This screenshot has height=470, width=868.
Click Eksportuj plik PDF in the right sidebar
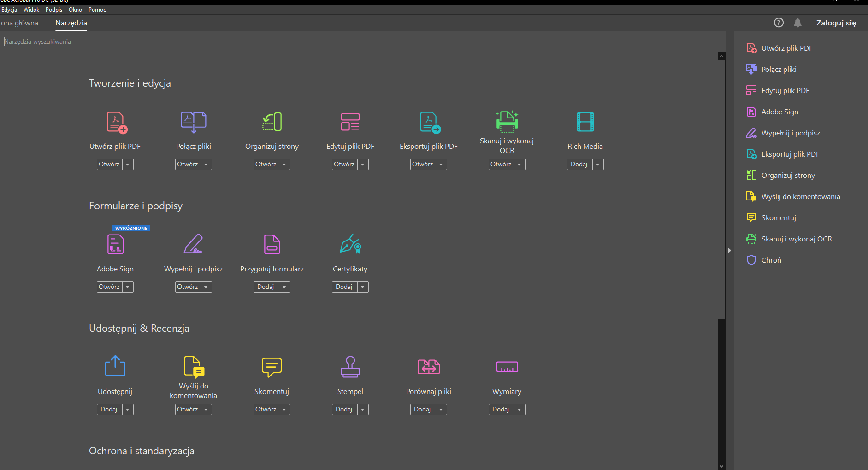(783, 154)
